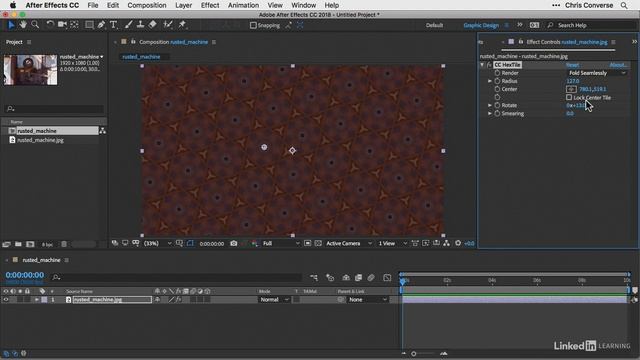
Task: Expand the Rotate property
Action: click(x=490, y=105)
